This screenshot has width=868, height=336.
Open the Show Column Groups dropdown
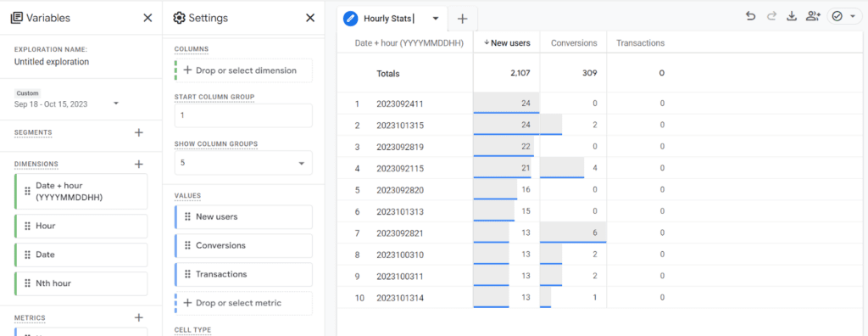click(x=243, y=163)
